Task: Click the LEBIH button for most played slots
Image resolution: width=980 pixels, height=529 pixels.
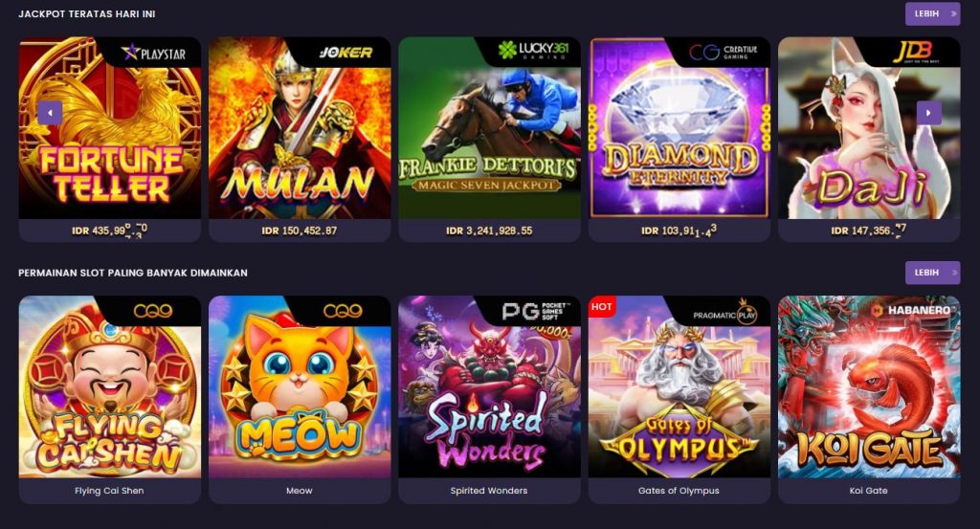Action: [x=932, y=273]
